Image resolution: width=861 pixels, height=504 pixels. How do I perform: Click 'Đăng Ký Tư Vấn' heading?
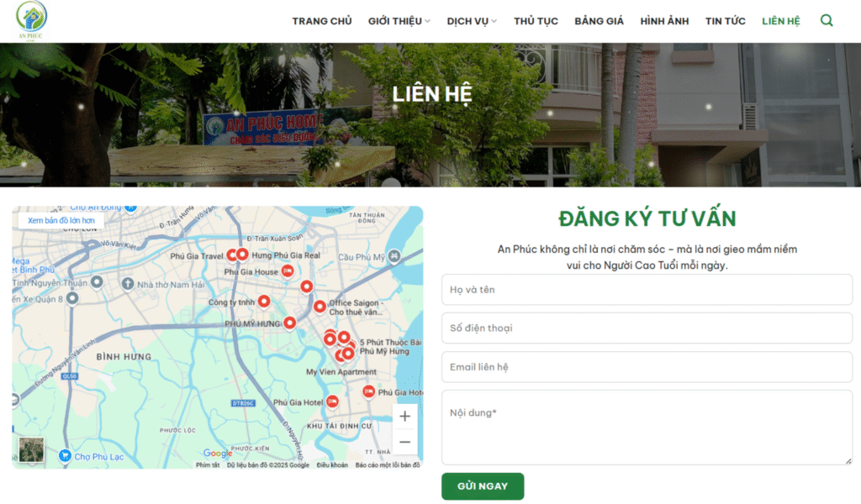647,219
